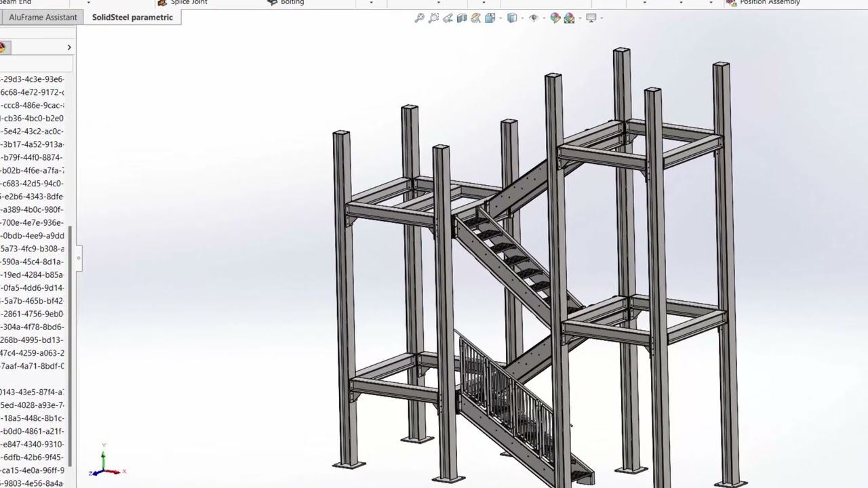Click the View Settings monitor icon
Viewport: 868px width, 488px height.
coord(591,18)
